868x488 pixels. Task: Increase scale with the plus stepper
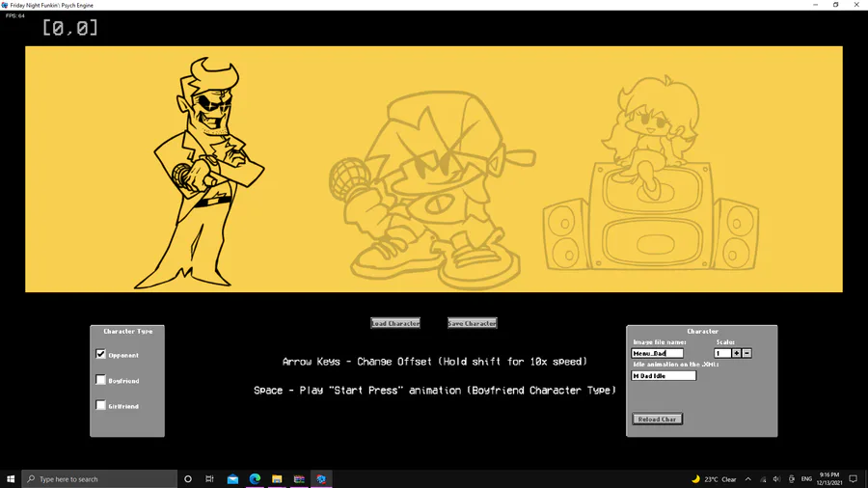tap(736, 353)
